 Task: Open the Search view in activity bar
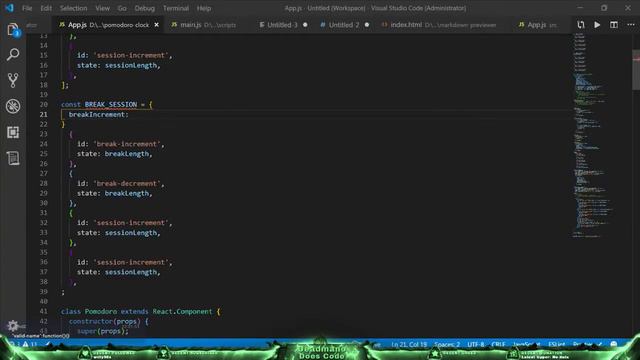click(x=13, y=55)
